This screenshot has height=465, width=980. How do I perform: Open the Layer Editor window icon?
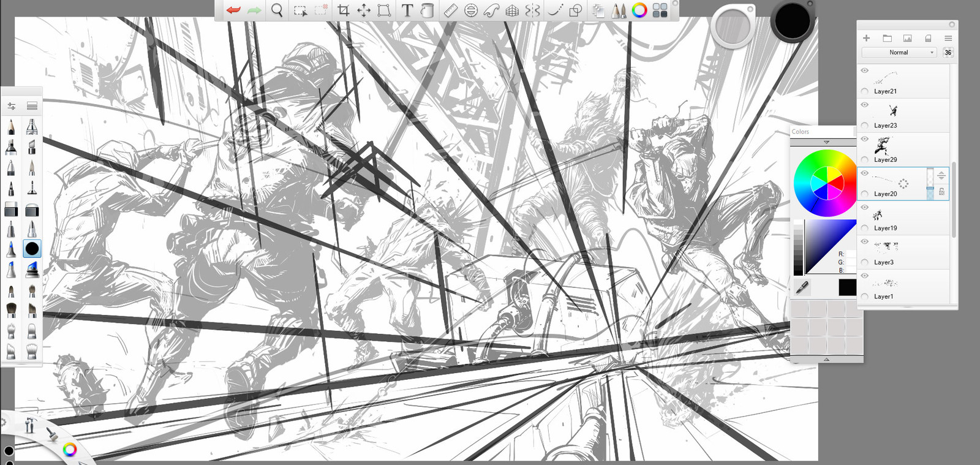598,10
